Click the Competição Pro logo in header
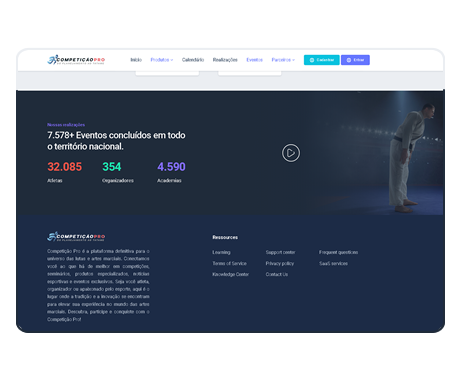This screenshot has height=380, width=460. [x=76, y=60]
